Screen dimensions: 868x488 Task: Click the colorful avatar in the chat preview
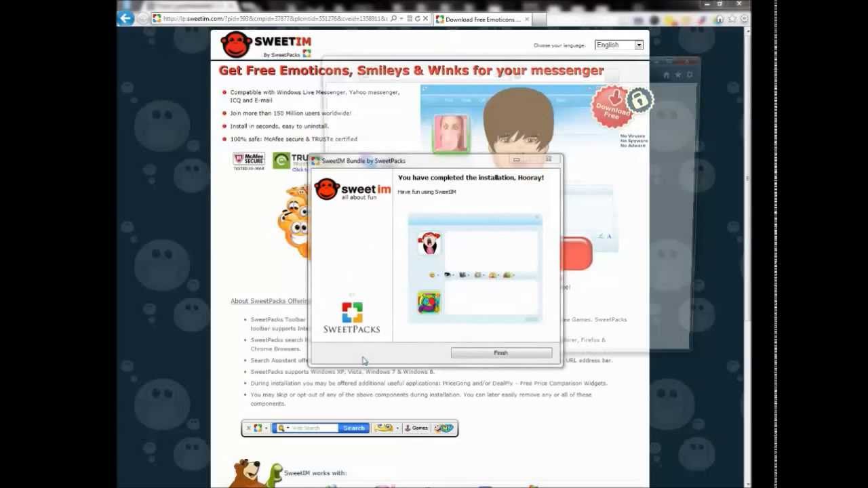429,302
